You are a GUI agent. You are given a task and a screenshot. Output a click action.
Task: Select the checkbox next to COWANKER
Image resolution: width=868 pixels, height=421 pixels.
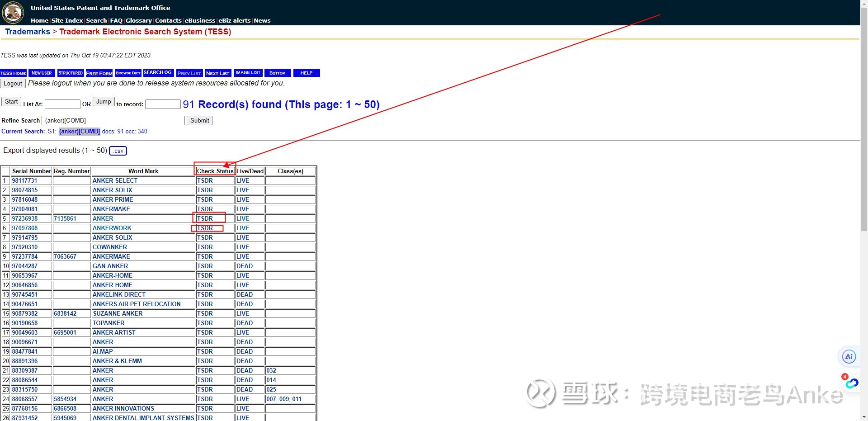click(6, 247)
